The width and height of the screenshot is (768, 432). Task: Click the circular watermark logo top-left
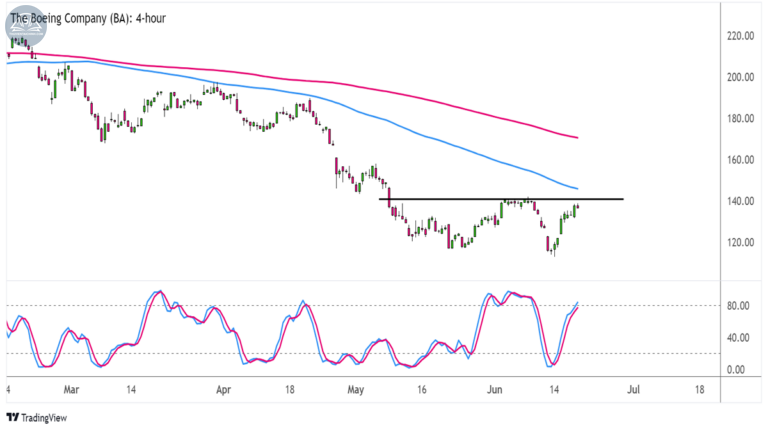click(26, 26)
